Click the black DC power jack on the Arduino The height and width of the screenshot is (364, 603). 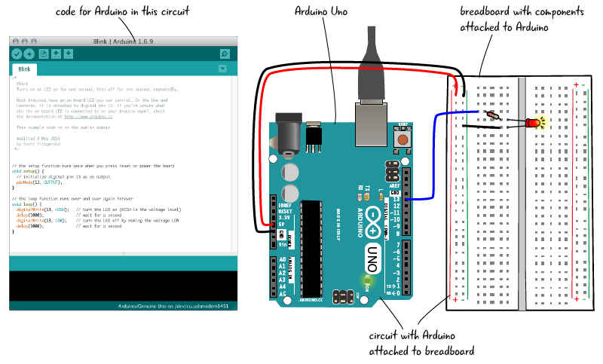click(x=288, y=135)
